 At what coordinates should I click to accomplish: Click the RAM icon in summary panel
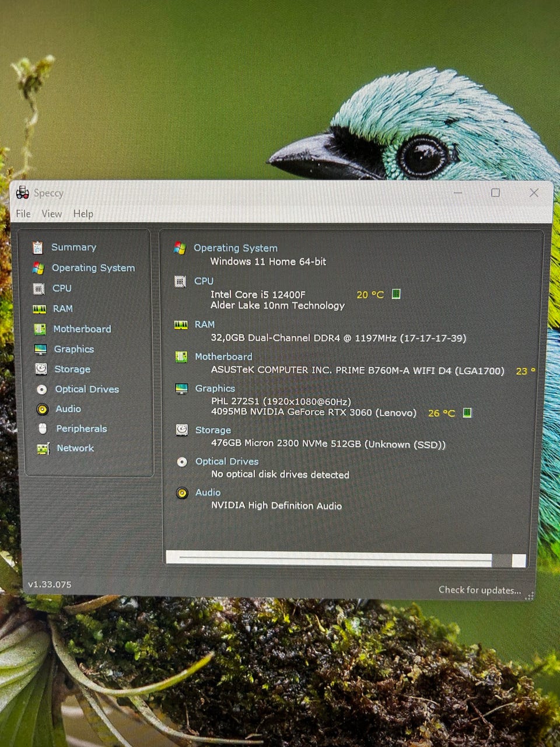pyautogui.click(x=181, y=324)
